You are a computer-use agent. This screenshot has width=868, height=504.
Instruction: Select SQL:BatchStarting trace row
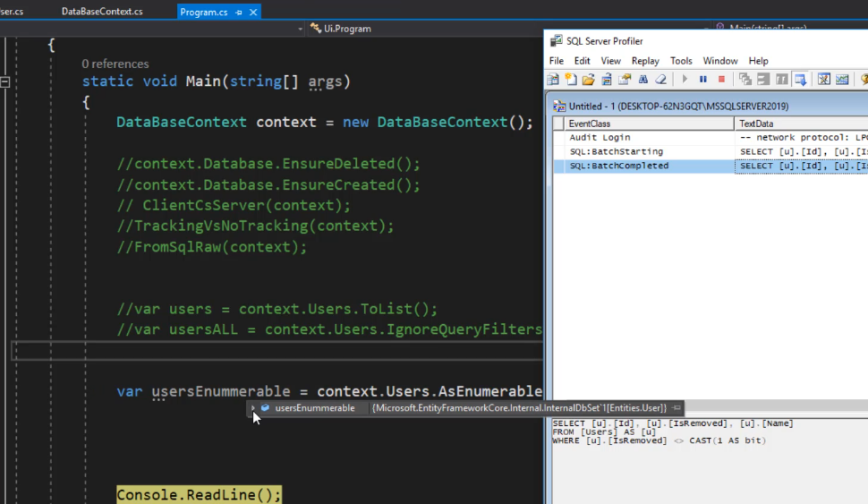tap(711, 151)
